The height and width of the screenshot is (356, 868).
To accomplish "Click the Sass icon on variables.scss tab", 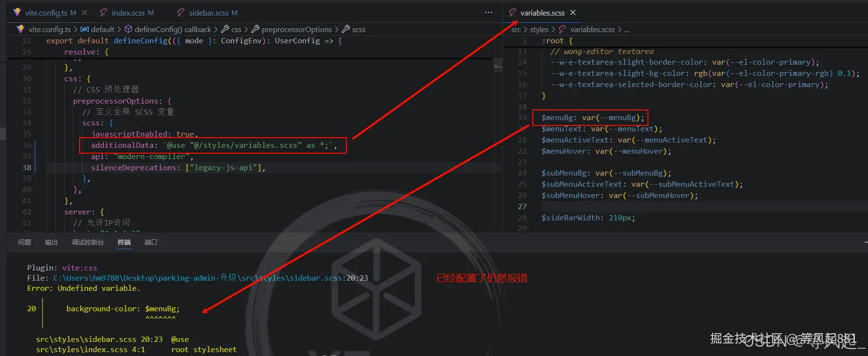I will tap(512, 13).
